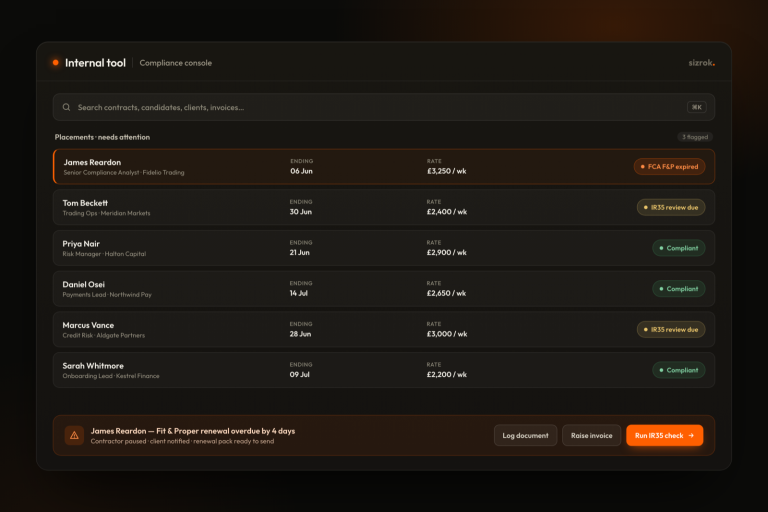768x512 pixels.
Task: Open the Priya Nair placement name
Action: pos(81,244)
